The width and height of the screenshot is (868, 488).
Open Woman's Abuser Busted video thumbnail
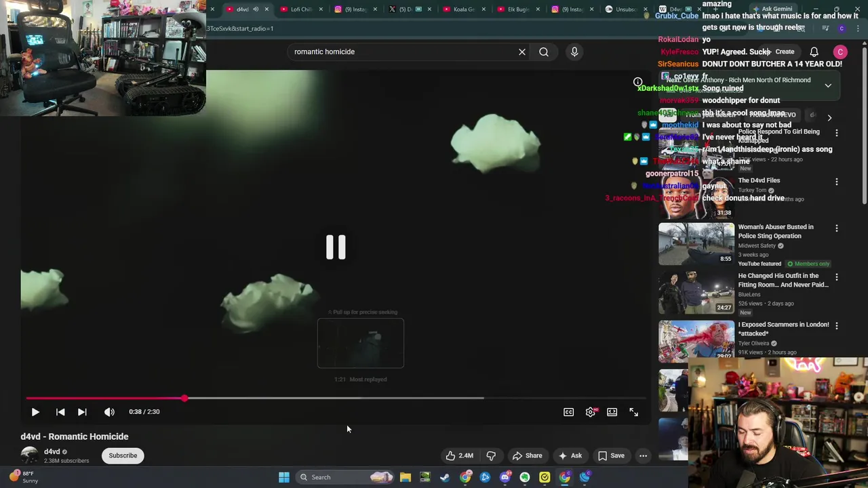tap(696, 243)
